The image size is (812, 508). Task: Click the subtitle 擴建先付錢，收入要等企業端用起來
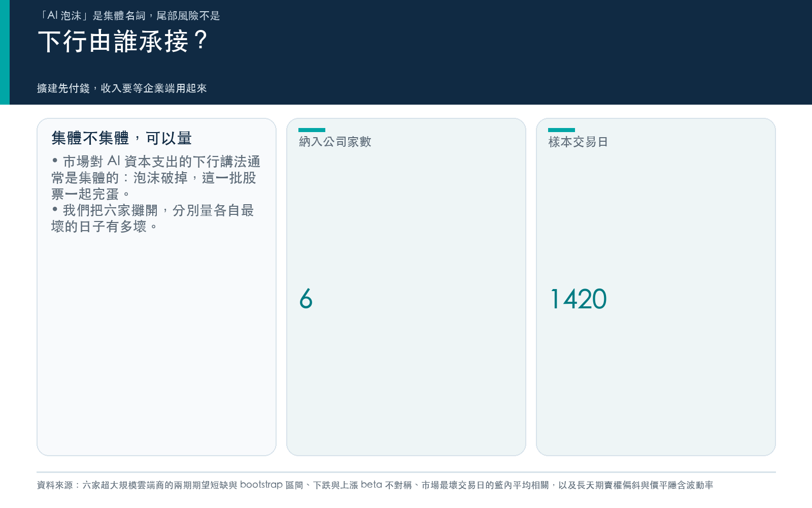point(122,88)
